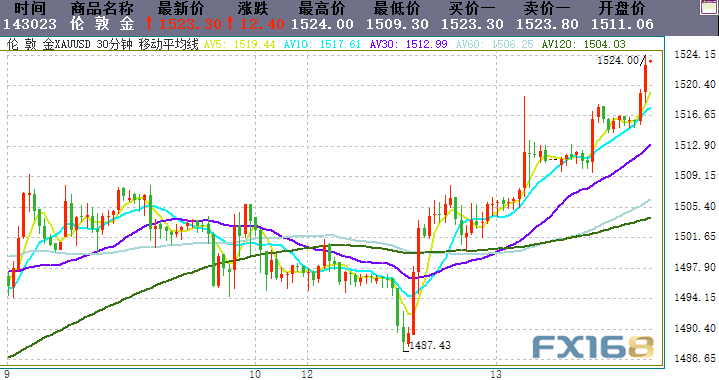The width and height of the screenshot is (719, 380).
Task: Click the red up arrow beside 1523.30
Action: 149,24
